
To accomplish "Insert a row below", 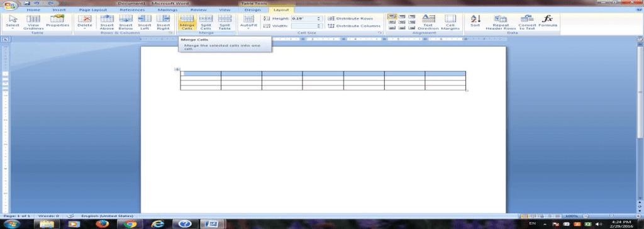I will point(126,22).
